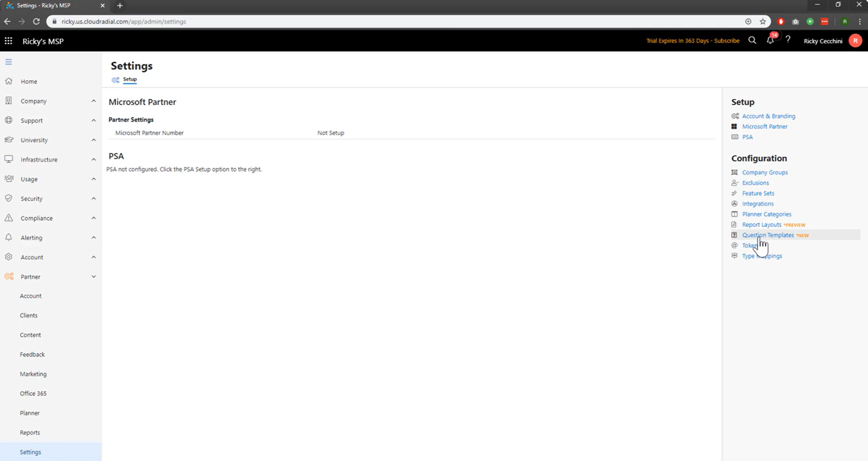The height and width of the screenshot is (461, 868).
Task: Expand the Infrastructure menu chevron
Action: pyautogui.click(x=94, y=160)
